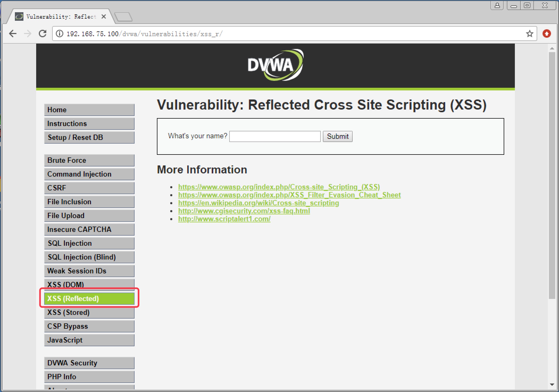Submit the name input form
Screen dimensions: 559x392
[338, 136]
